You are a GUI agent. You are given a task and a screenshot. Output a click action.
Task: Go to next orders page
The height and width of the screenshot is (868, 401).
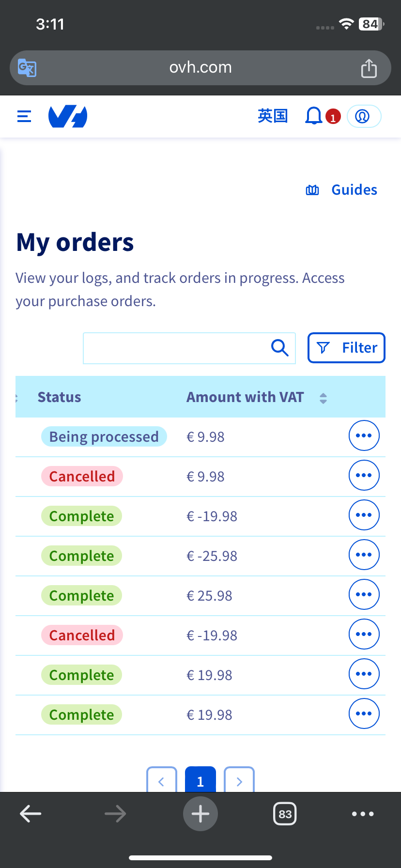click(x=239, y=780)
